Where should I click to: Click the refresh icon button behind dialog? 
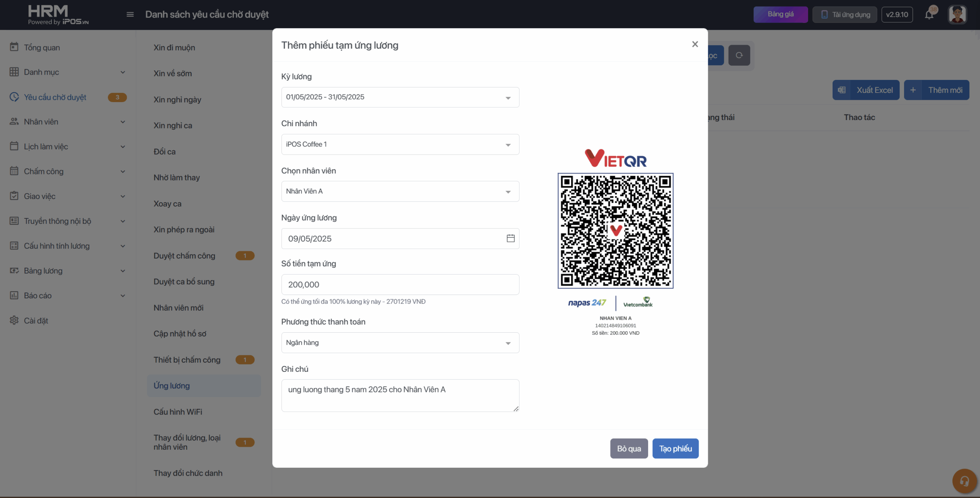click(739, 55)
